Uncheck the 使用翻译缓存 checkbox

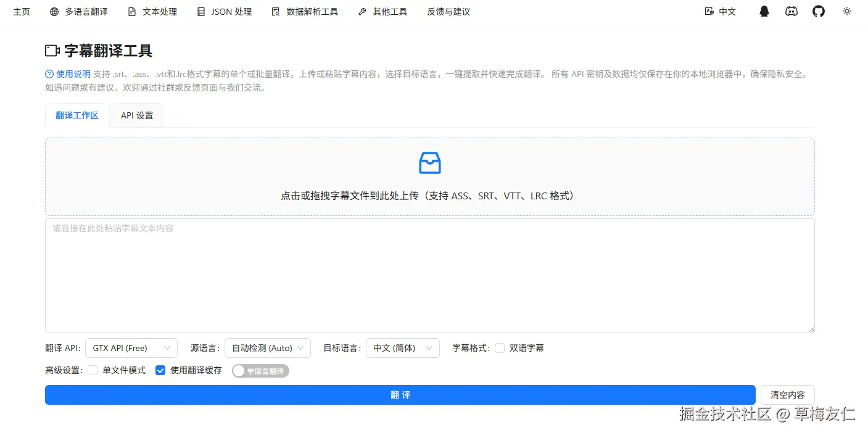(160, 370)
